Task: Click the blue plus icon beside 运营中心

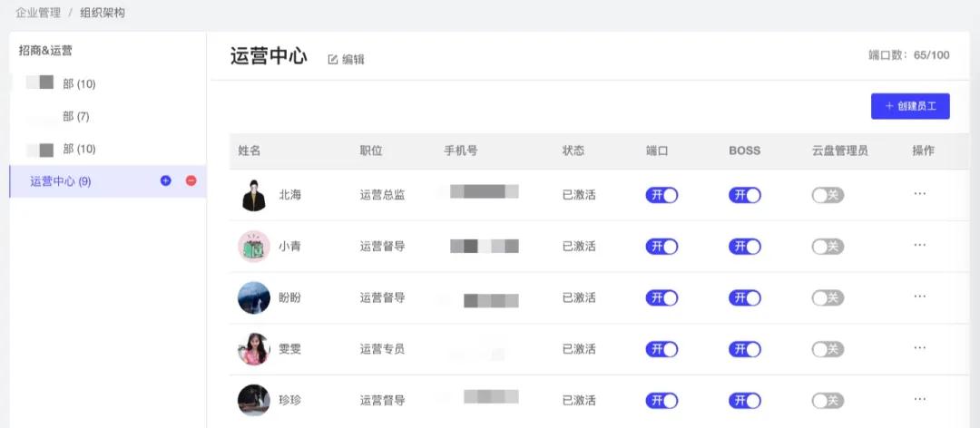Action: tap(166, 180)
